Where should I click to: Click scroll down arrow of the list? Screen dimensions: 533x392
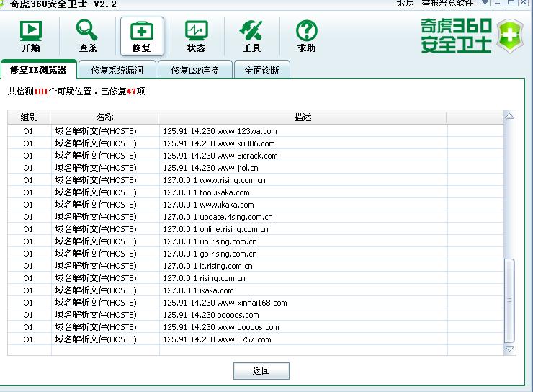509,349
